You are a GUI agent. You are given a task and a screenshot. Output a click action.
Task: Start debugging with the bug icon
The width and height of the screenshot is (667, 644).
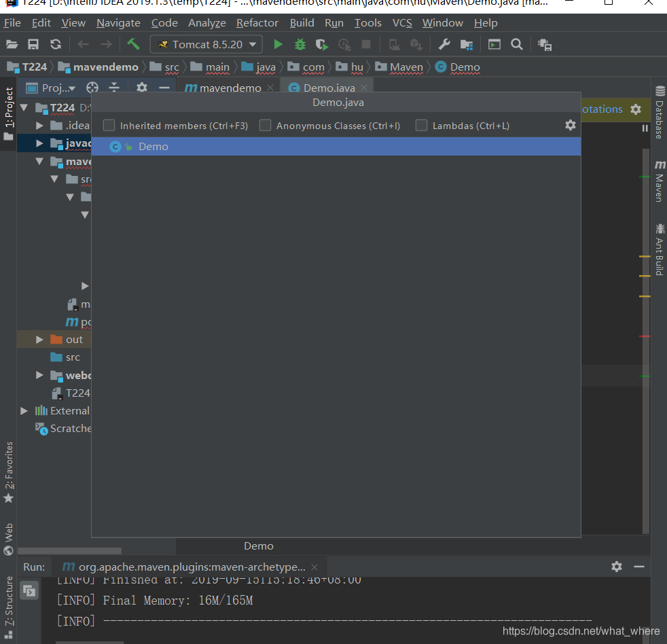click(x=300, y=44)
